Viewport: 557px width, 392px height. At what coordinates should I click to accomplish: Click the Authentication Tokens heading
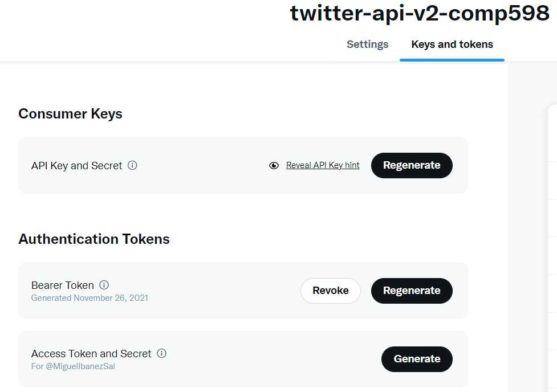coord(94,239)
